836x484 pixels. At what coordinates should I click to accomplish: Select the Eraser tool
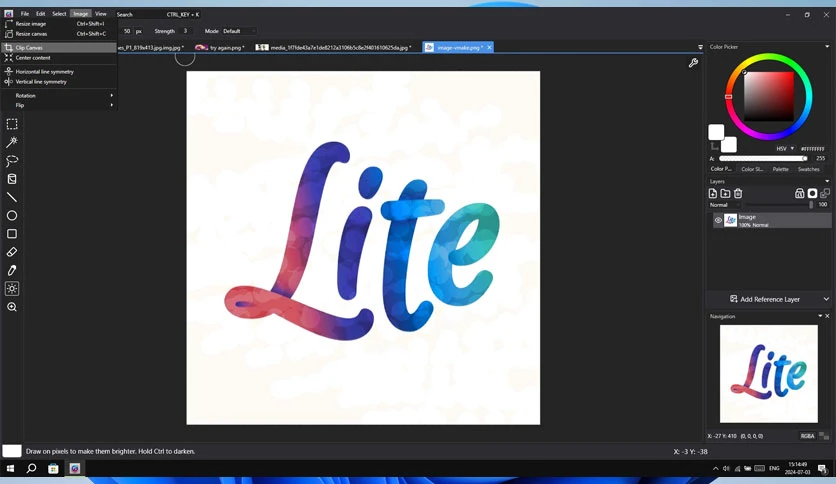(x=12, y=252)
